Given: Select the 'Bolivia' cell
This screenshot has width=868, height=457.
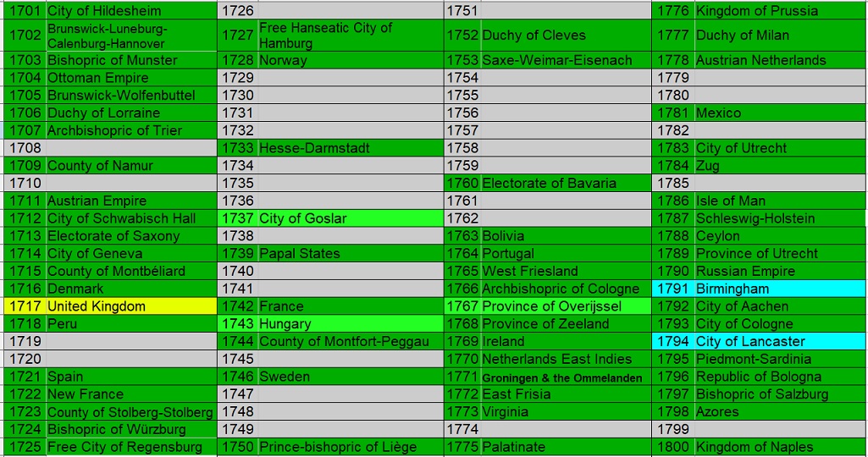Looking at the screenshot, I should [x=566, y=236].
